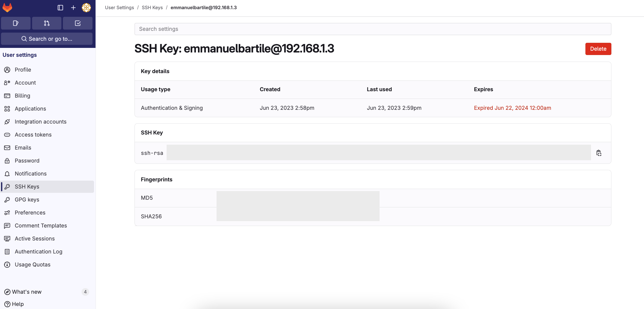Open the Access tokens settings

click(33, 135)
